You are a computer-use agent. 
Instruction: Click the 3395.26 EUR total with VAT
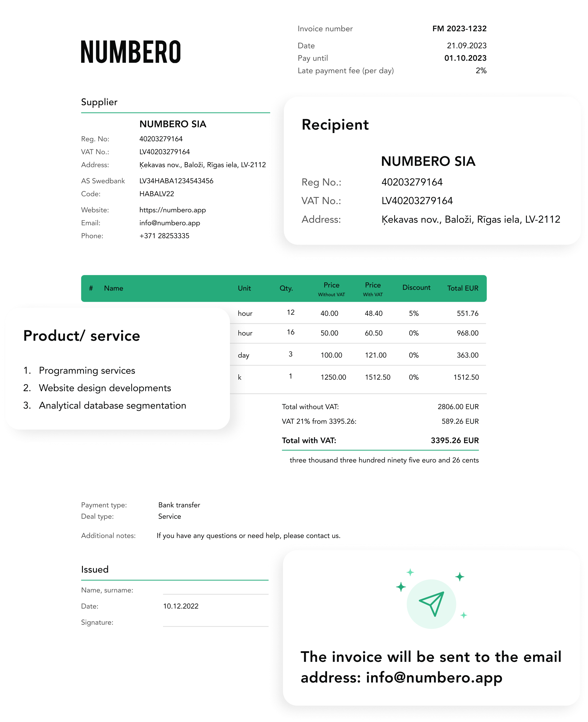point(455,440)
